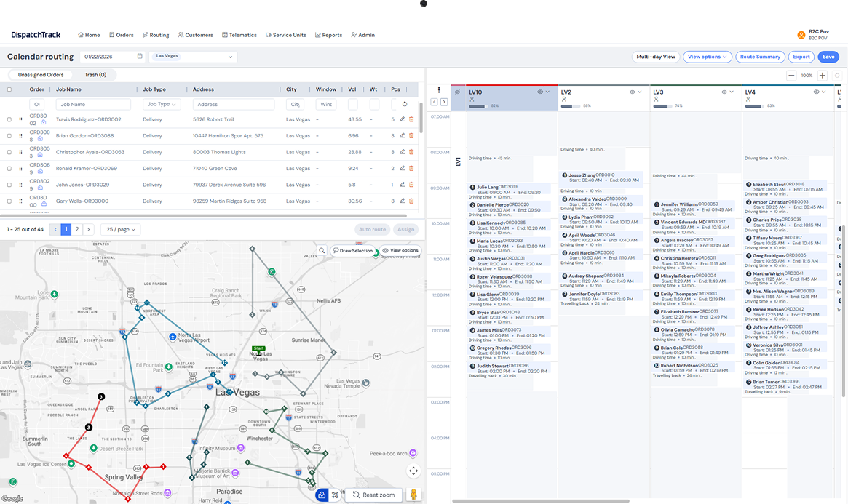Expand the LV2 route chevron menu

[639, 92]
